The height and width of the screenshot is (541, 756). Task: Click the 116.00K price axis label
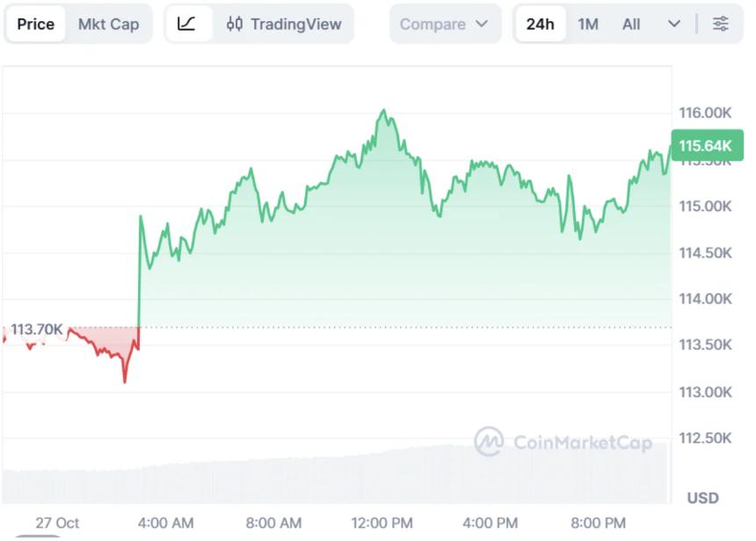click(705, 113)
